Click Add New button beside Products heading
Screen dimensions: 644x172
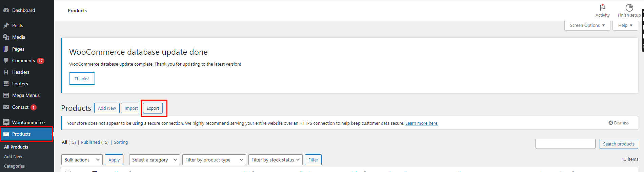tap(107, 108)
